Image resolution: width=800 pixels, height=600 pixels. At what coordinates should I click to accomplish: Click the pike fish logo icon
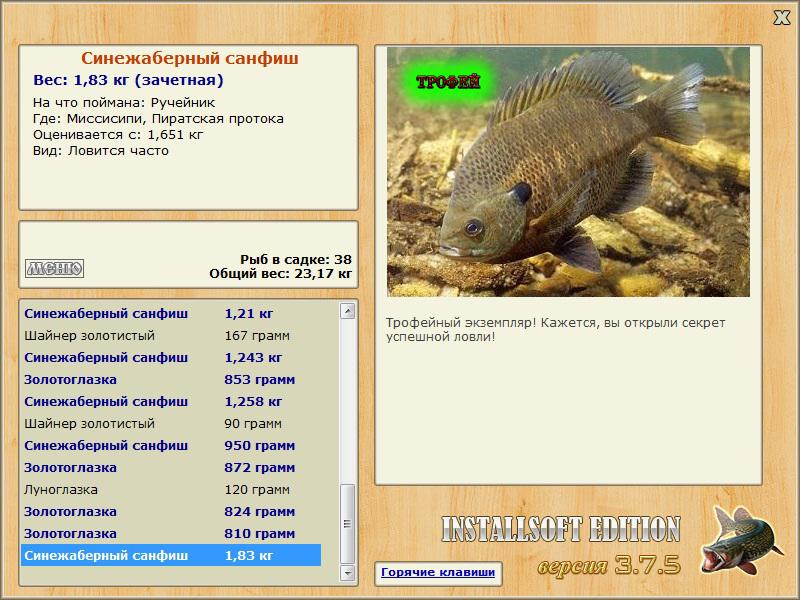[741, 540]
